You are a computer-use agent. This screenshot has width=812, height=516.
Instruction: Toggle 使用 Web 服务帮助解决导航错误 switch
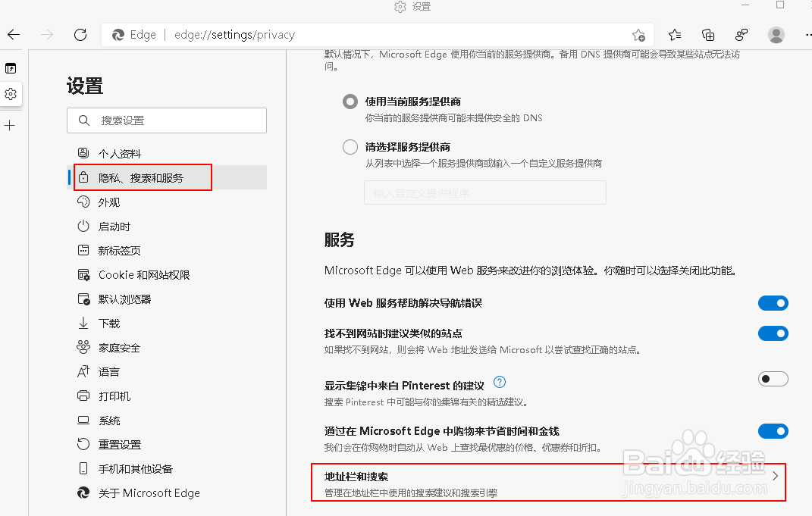tap(773, 303)
